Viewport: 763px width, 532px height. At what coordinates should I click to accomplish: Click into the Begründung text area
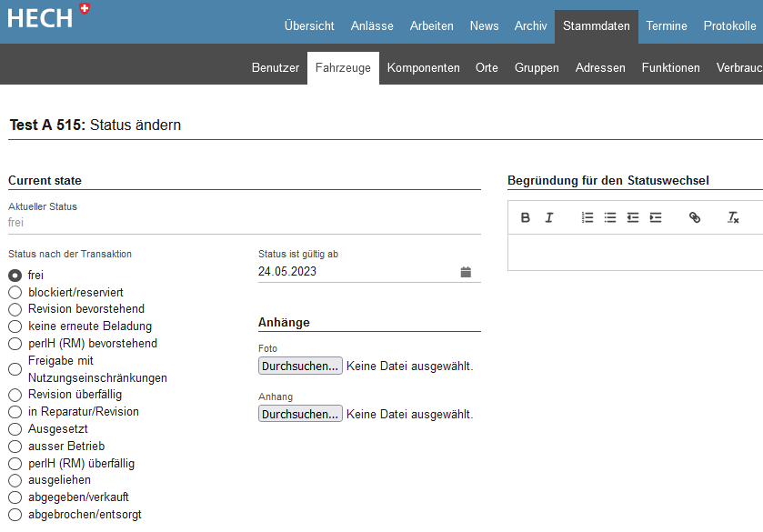coord(635,253)
